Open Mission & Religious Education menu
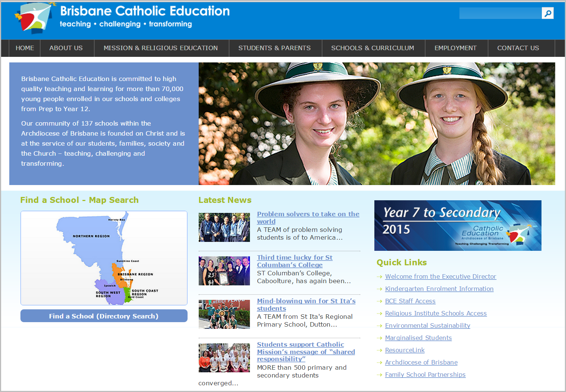This screenshot has height=392, width=566. 161,48
